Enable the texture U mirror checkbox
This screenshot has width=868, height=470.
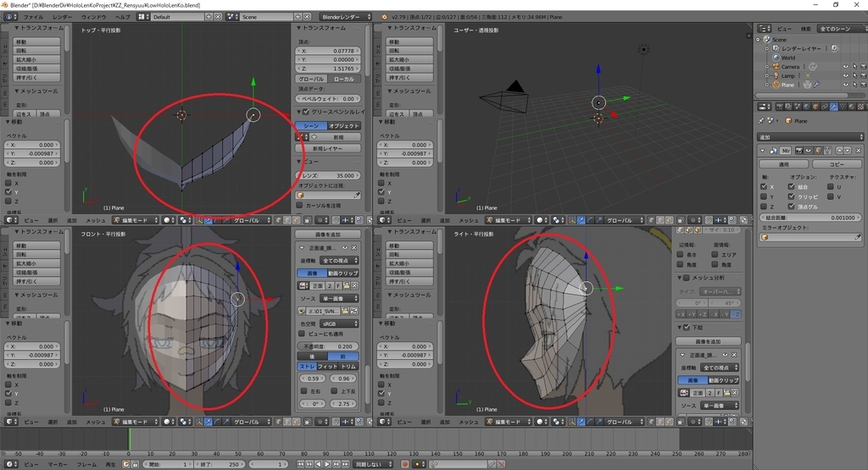pos(831,187)
